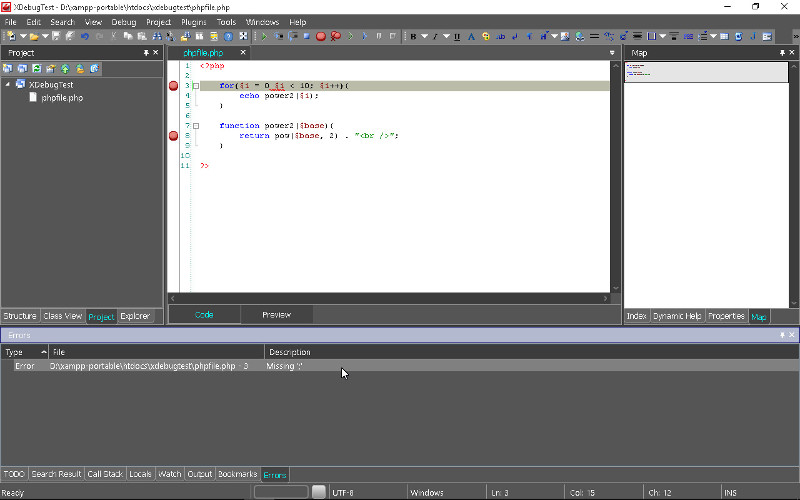Sort errors by Type column header
Image resolution: width=800 pixels, height=500 pixels.
24,352
